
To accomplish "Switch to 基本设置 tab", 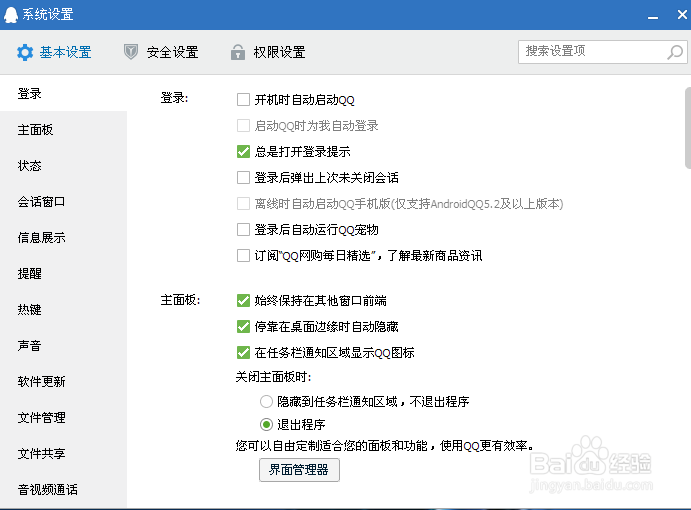I will coord(54,52).
